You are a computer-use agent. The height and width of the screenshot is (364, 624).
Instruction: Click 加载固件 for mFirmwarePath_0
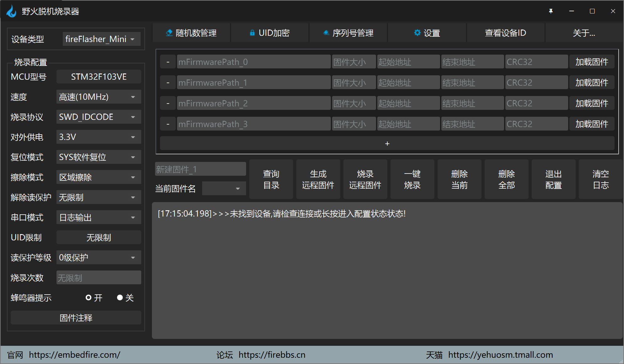point(592,62)
